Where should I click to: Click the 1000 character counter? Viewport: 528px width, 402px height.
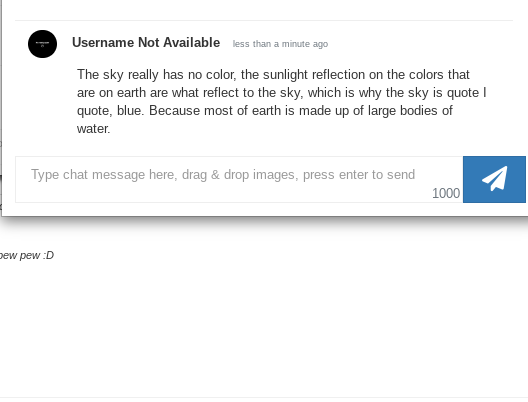tap(446, 193)
